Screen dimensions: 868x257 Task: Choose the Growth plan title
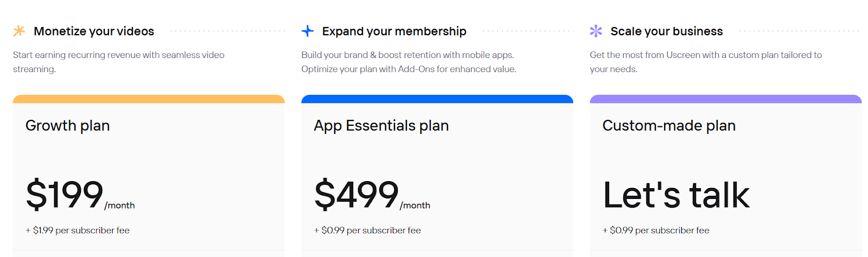pos(68,126)
